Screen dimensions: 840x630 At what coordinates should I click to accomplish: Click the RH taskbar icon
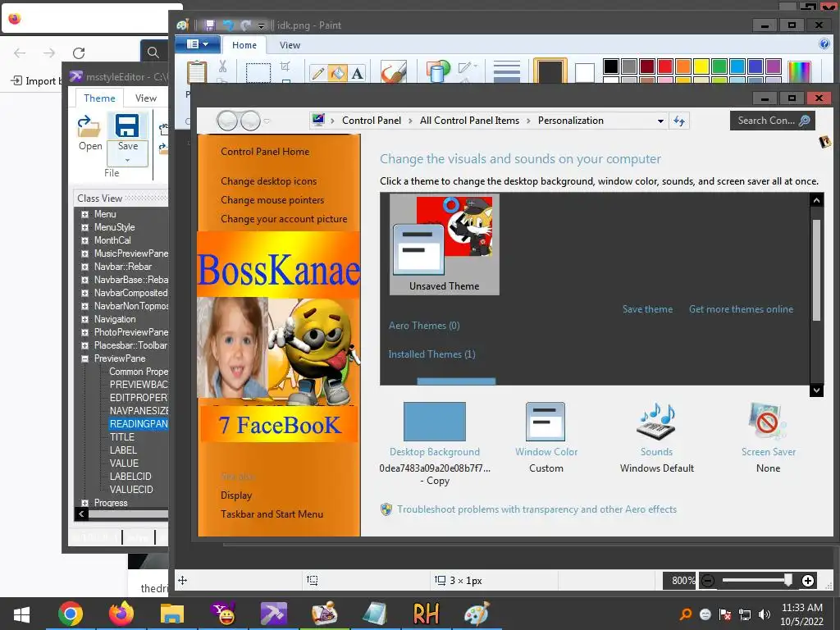(x=426, y=614)
